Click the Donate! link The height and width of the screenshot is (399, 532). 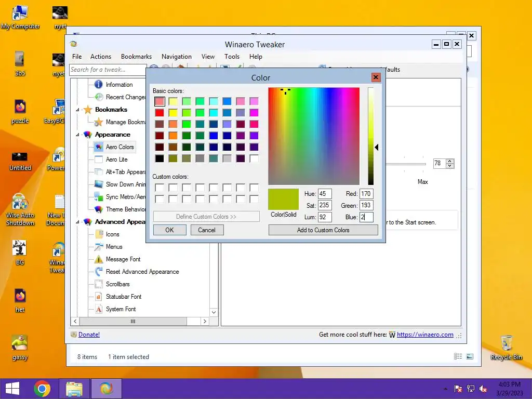click(89, 335)
